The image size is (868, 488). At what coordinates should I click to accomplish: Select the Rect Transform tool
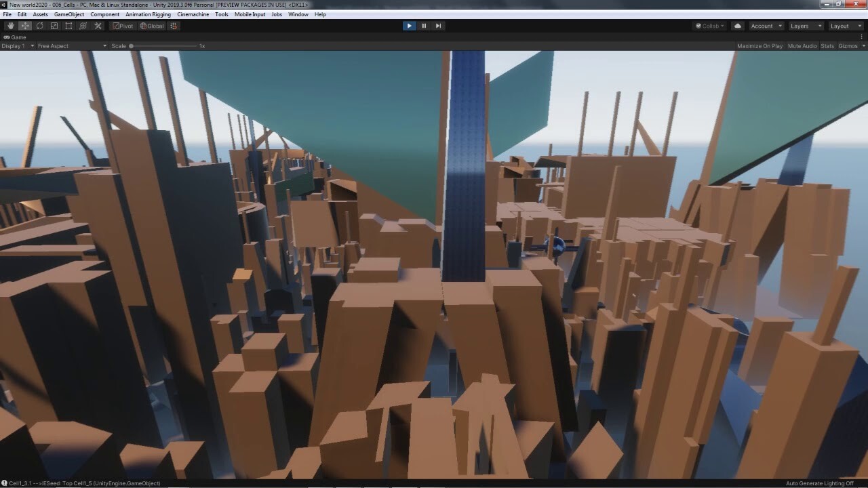68,26
